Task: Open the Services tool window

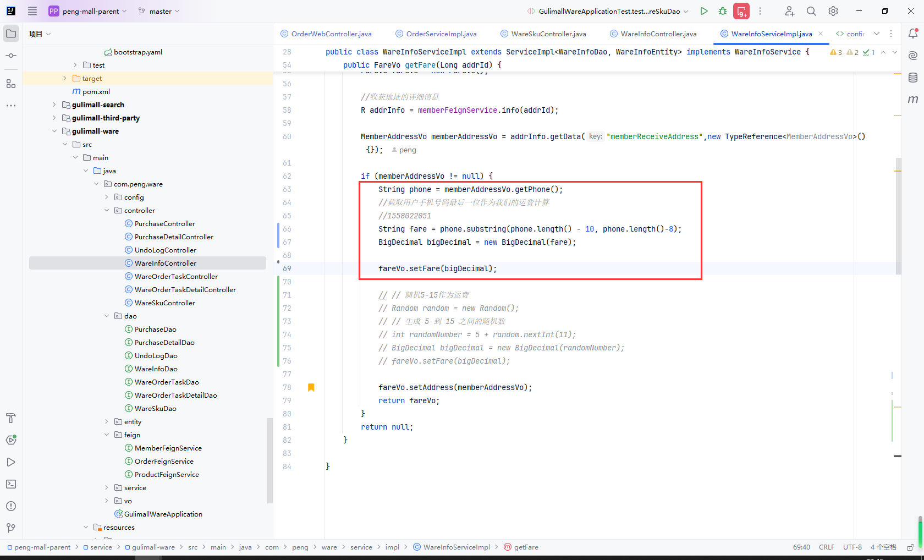Action: (11, 440)
